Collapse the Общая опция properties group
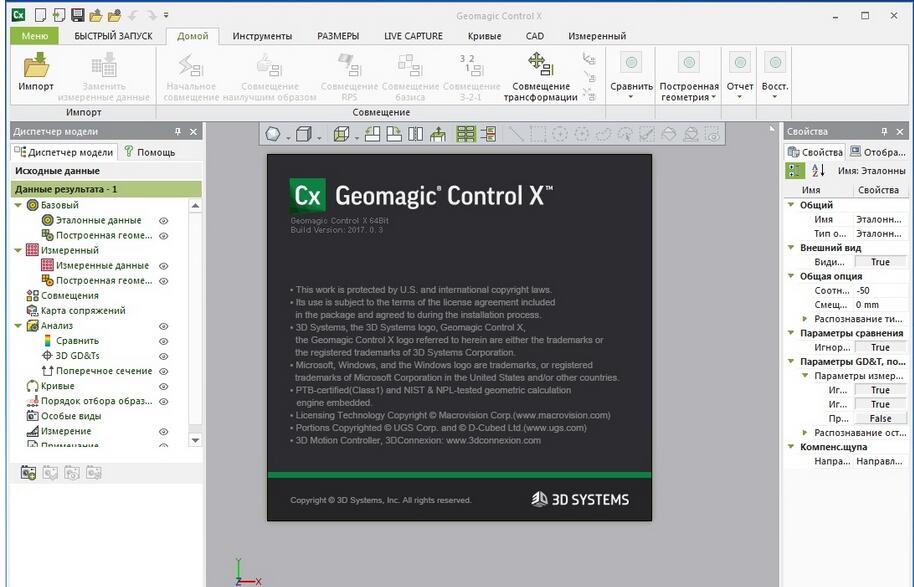The image size is (914, 587). click(791, 276)
